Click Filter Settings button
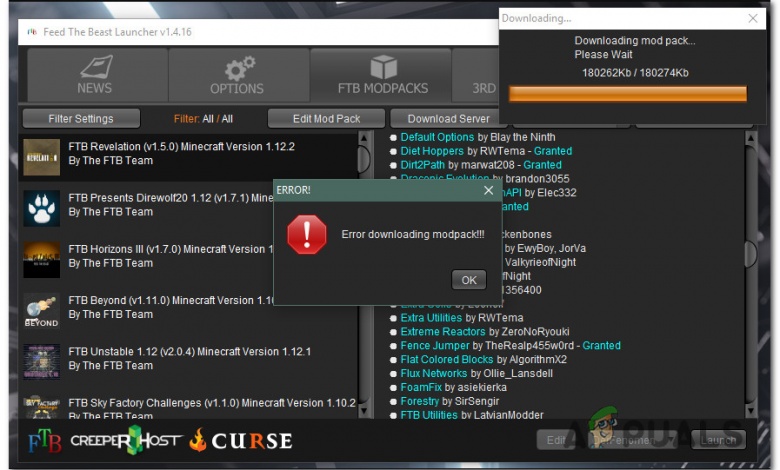This screenshot has width=780, height=470. 81,119
